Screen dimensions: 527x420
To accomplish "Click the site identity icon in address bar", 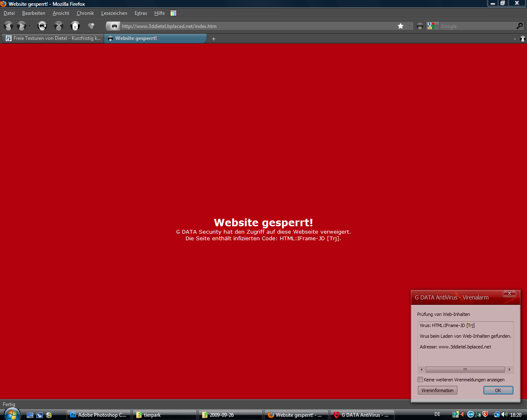I will tap(112, 26).
